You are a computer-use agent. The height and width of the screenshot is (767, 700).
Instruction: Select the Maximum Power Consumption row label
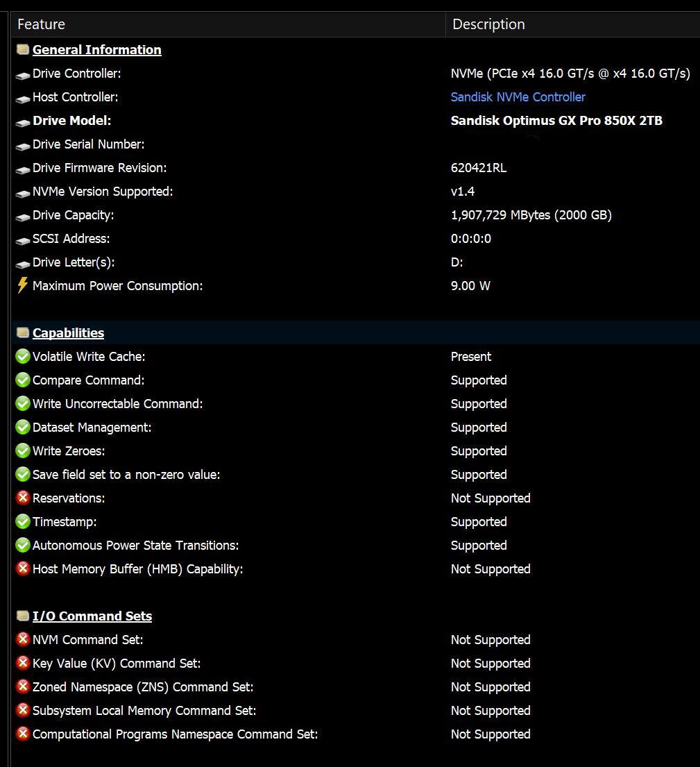118,286
